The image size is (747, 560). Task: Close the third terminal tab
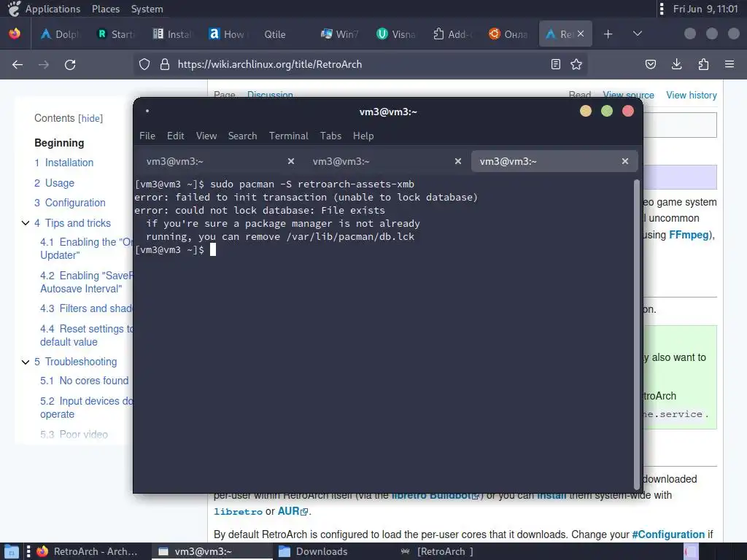[x=625, y=161]
